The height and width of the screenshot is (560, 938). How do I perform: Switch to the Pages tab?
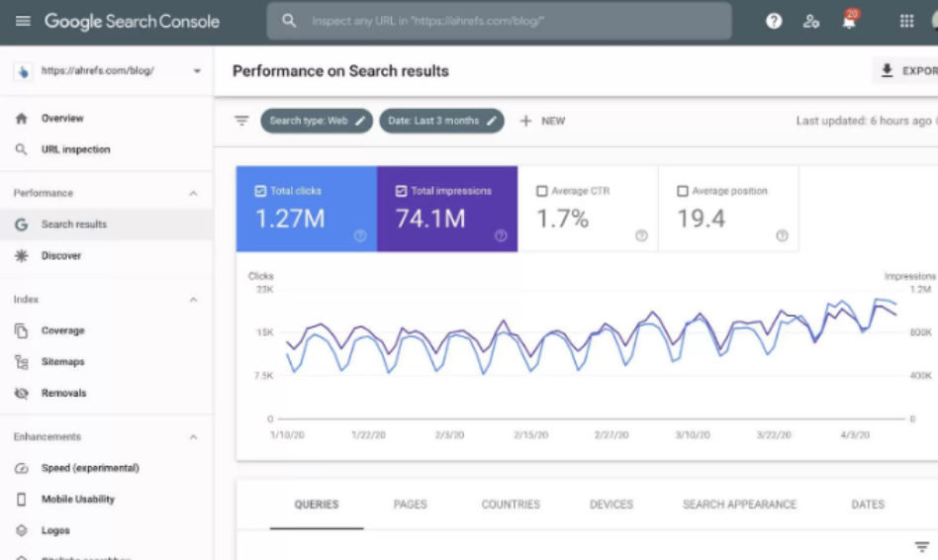coord(411,505)
